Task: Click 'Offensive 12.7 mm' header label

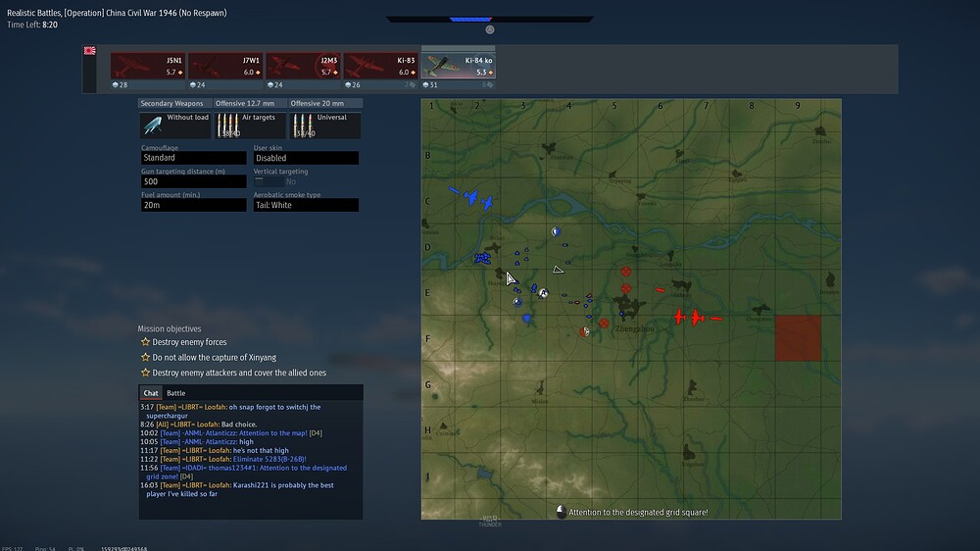Action: (x=245, y=103)
